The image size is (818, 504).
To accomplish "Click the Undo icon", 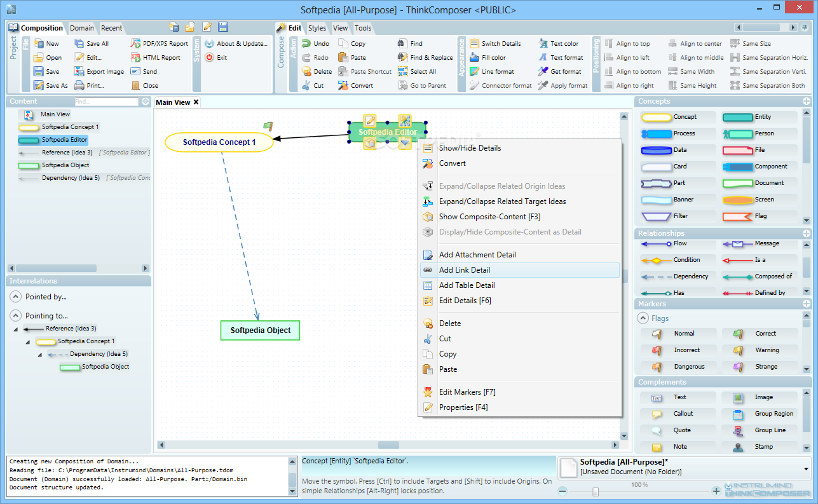I will 306,44.
